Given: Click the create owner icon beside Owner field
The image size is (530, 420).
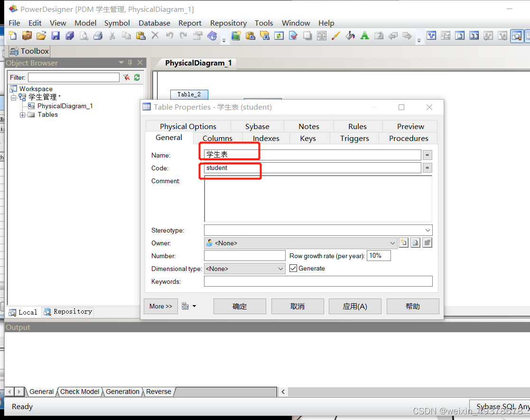Looking at the screenshot, I should pyautogui.click(x=404, y=243).
